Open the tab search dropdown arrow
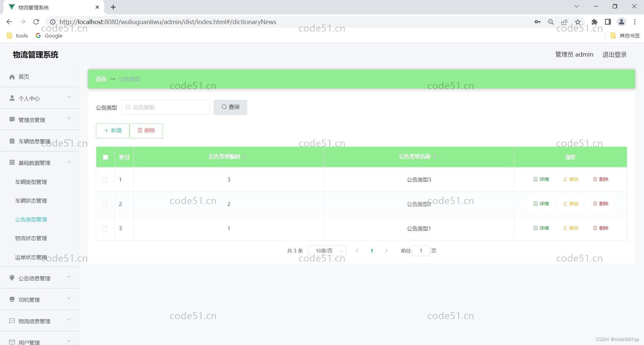The width and height of the screenshot is (644, 345). coord(577,6)
